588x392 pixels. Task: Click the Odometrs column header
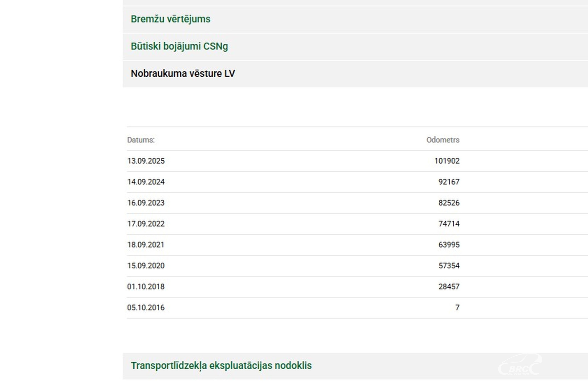pyautogui.click(x=443, y=140)
